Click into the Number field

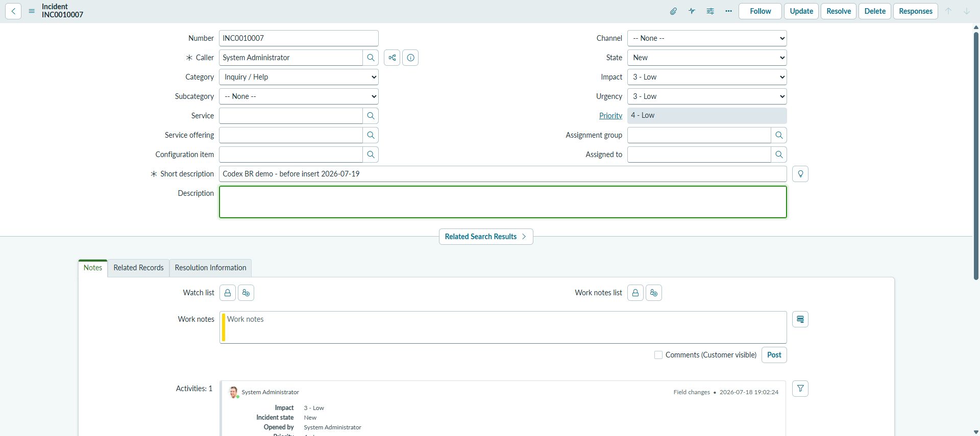(x=299, y=38)
